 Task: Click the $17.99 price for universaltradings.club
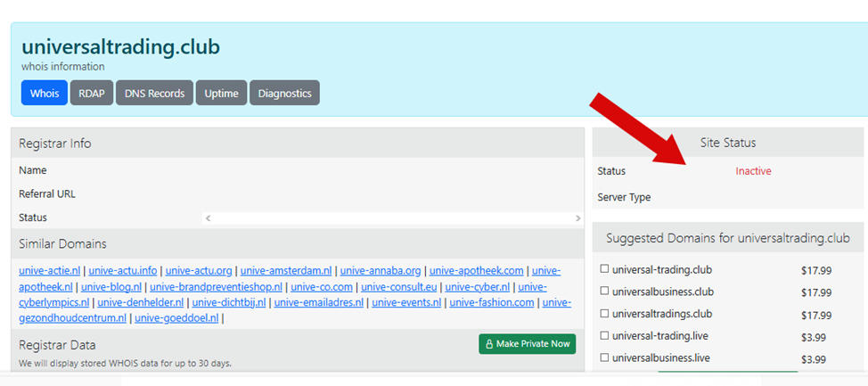pos(816,315)
